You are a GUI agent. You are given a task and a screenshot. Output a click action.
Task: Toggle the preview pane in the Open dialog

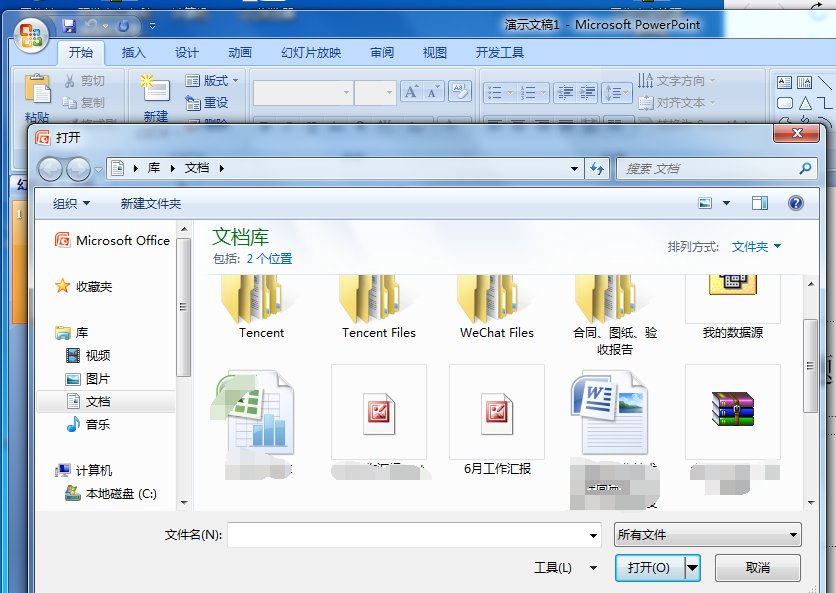pyautogui.click(x=758, y=202)
